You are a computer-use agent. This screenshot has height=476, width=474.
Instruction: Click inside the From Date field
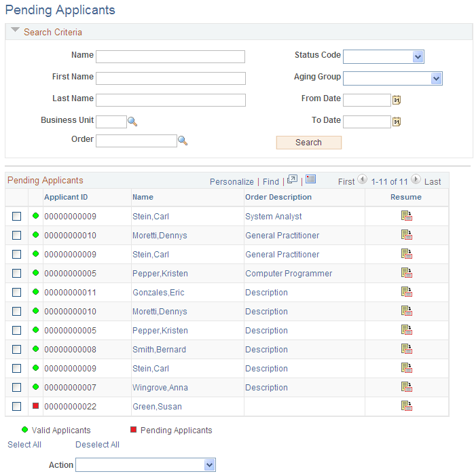point(367,100)
